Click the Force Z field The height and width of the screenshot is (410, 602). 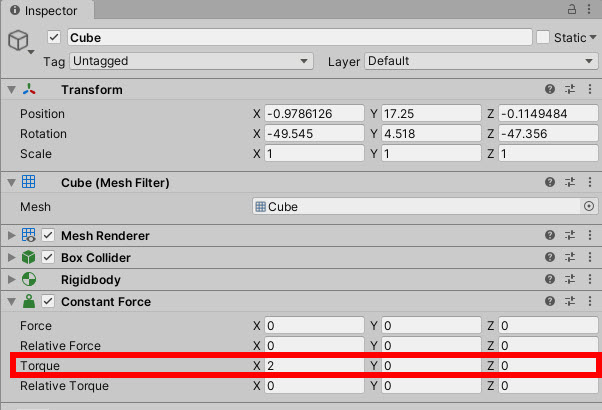[548, 325]
